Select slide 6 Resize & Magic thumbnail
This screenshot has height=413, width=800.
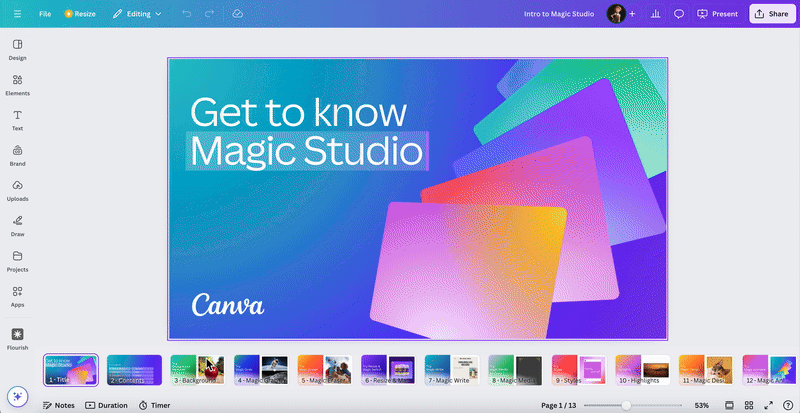click(388, 370)
